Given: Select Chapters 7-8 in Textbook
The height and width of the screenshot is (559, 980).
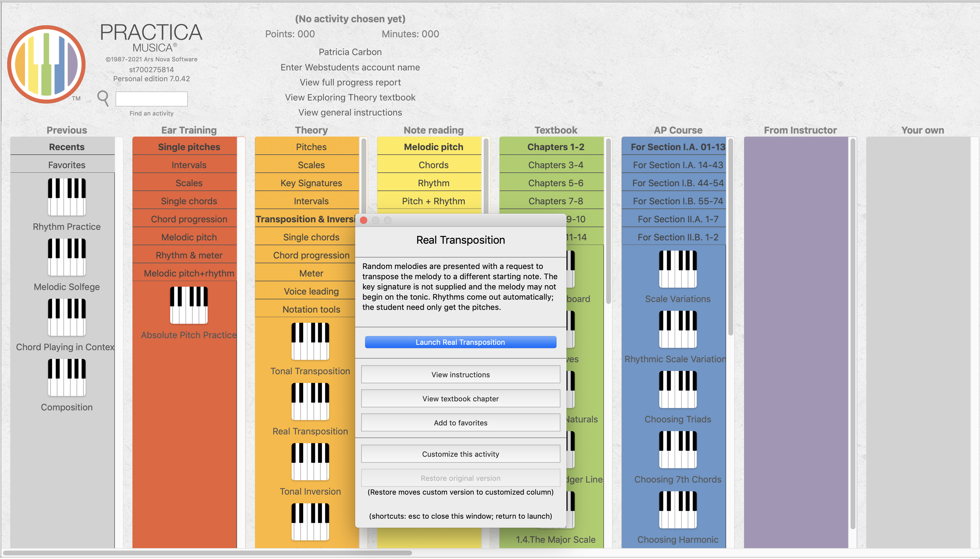Looking at the screenshot, I should (x=551, y=201).
